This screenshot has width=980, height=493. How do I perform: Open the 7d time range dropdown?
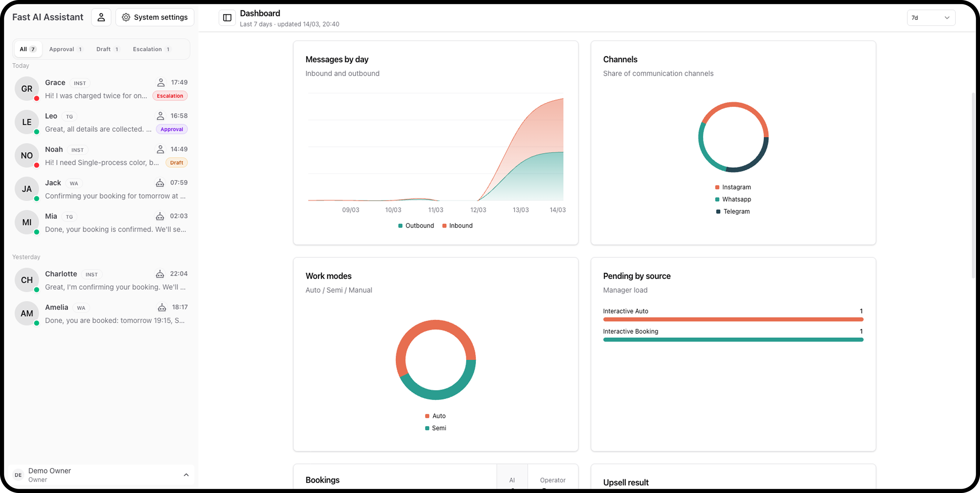tap(931, 17)
